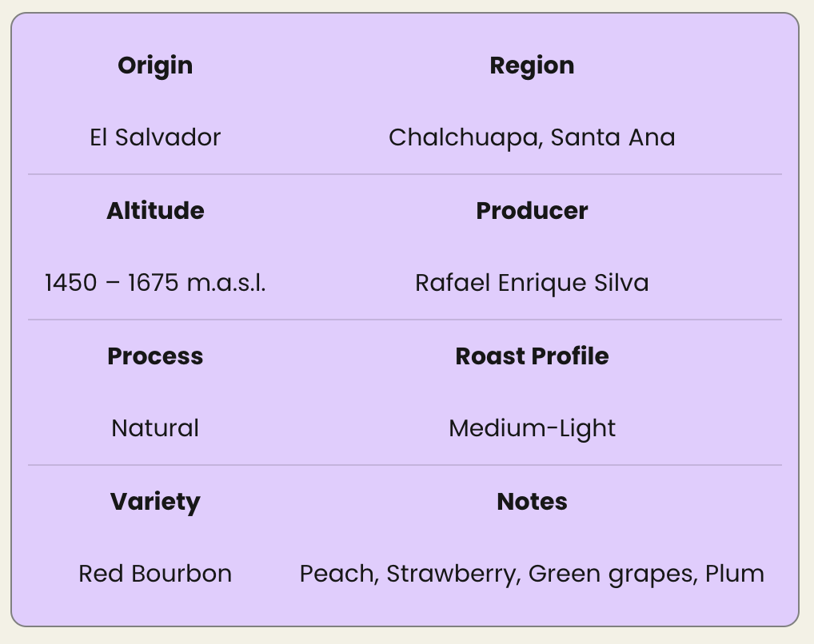Viewport: 814px width, 644px height.
Task: Click the Process heading
Action: click(155, 356)
